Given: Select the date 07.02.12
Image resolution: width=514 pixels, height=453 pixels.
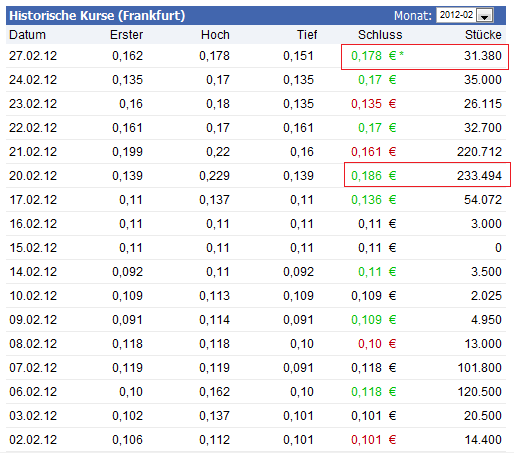Looking at the screenshot, I should pos(33,368).
